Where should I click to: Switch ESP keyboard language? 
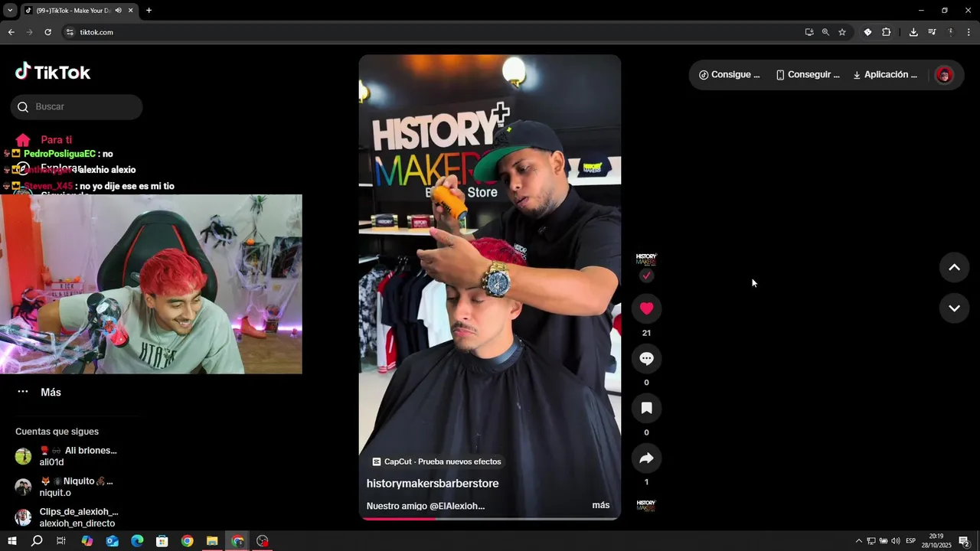click(911, 541)
